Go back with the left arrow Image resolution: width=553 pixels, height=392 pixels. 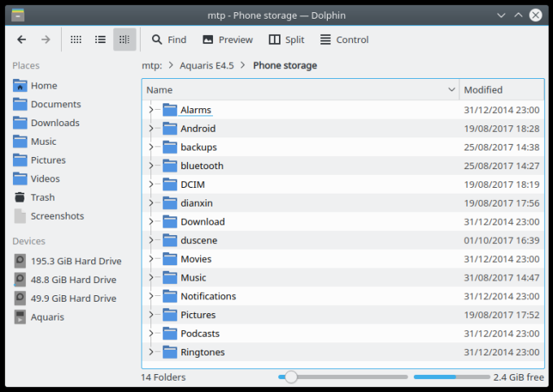coord(21,40)
